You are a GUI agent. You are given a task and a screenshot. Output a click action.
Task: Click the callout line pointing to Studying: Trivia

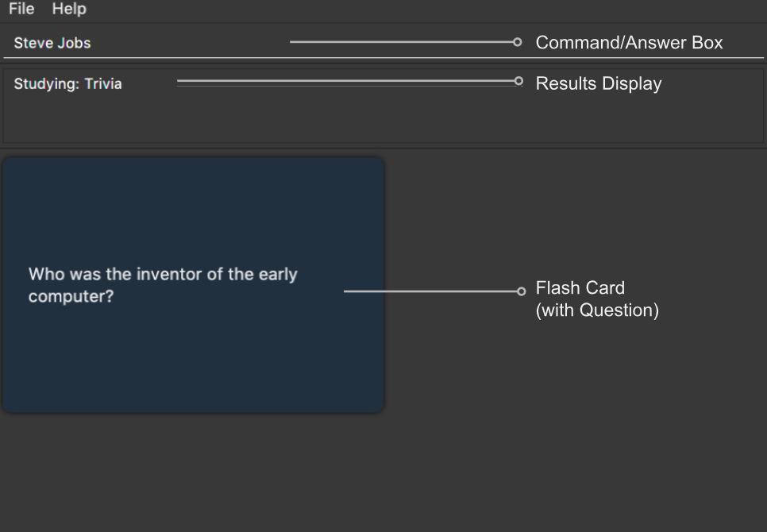346,81
